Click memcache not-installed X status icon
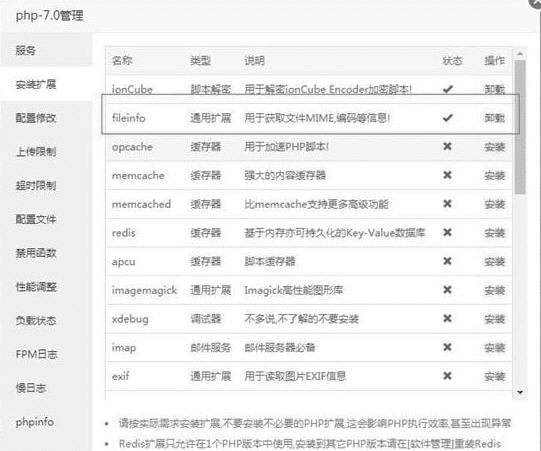The height and width of the screenshot is (451, 541). point(447,175)
